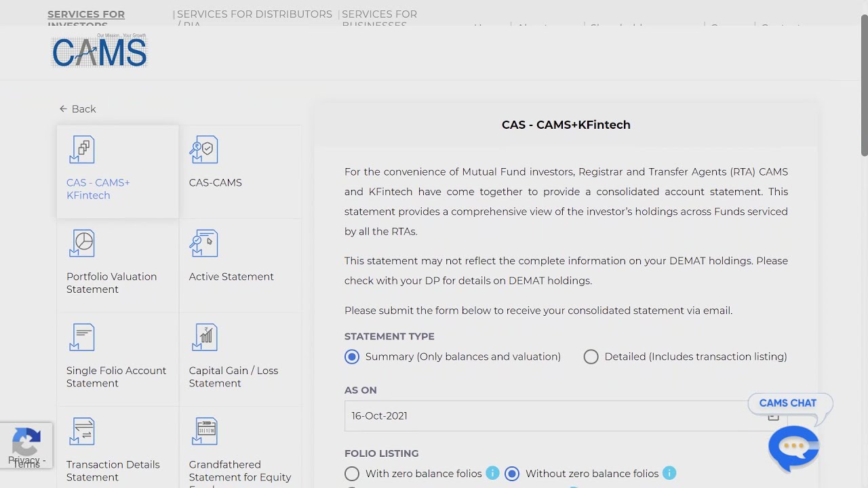
Task: Open the Services for Investors tab
Action: pos(86,20)
